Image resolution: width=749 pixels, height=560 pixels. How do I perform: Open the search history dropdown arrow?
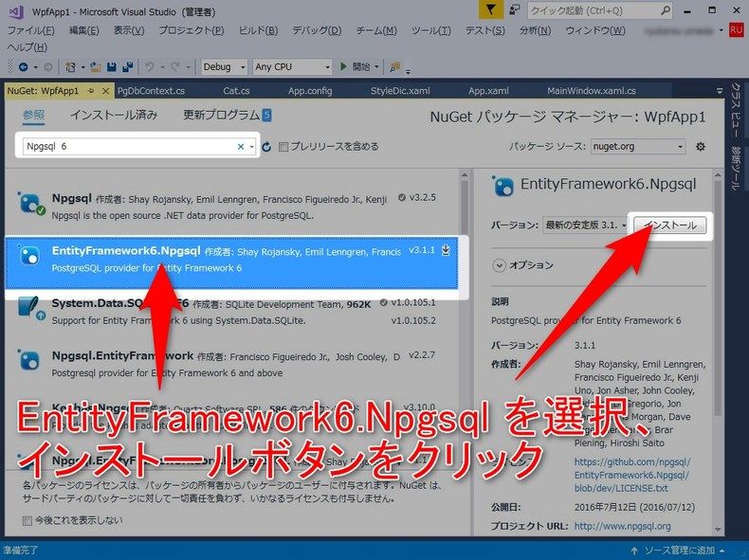tap(252, 147)
